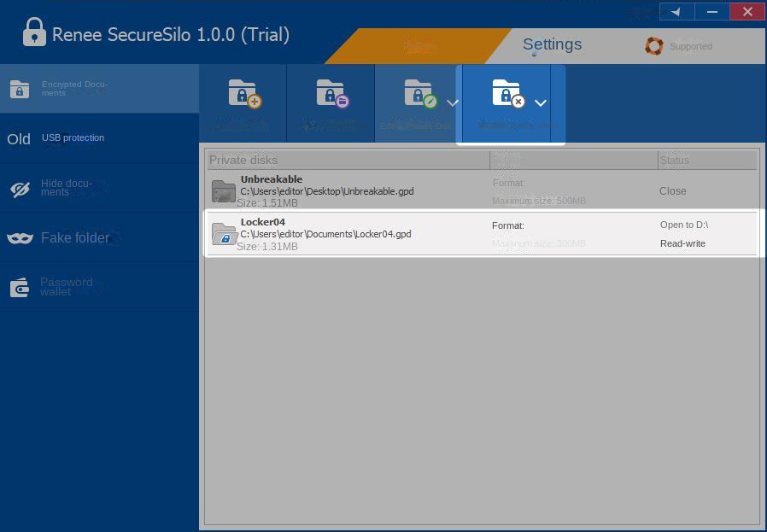
Task: Click the edit private disk green pencil icon
Action: pyautogui.click(x=419, y=95)
